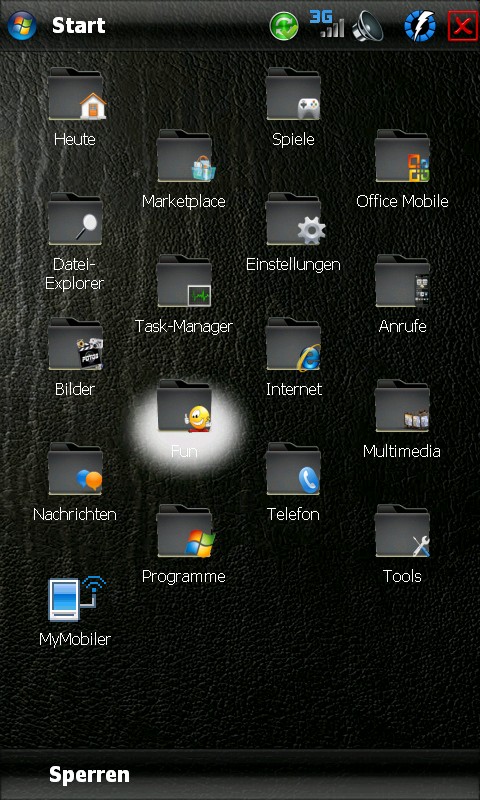480x800 pixels.
Task: Launch the Marketplace folder
Action: click(x=186, y=156)
